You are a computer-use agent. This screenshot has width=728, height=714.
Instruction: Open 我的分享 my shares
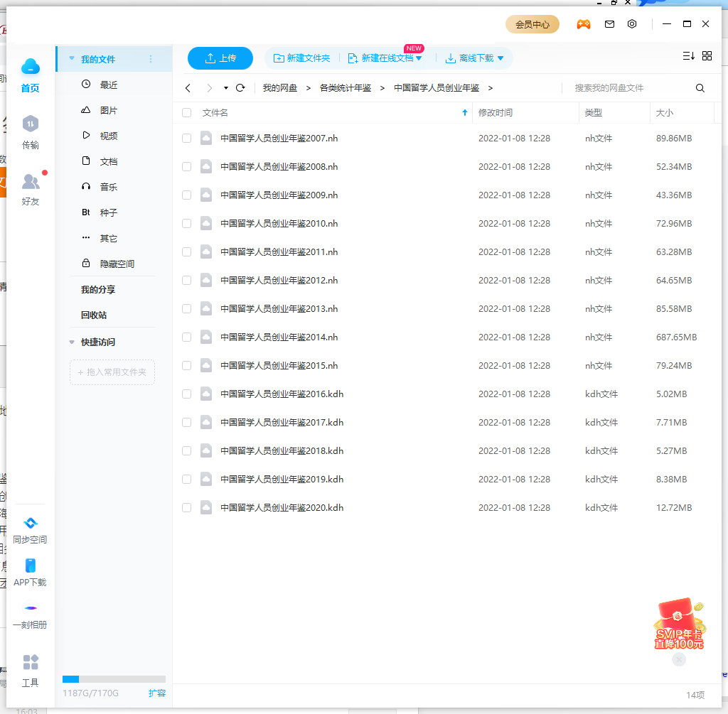(98, 289)
